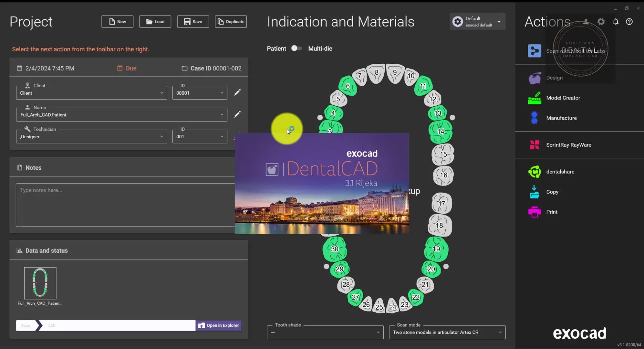Select tooth 13 on the chart
This screenshot has width=644, height=349.
(438, 113)
